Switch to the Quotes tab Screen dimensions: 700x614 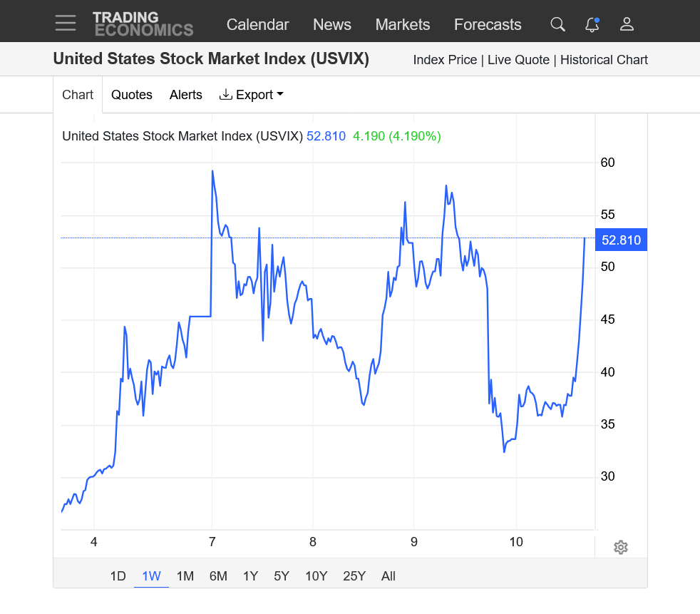point(132,95)
